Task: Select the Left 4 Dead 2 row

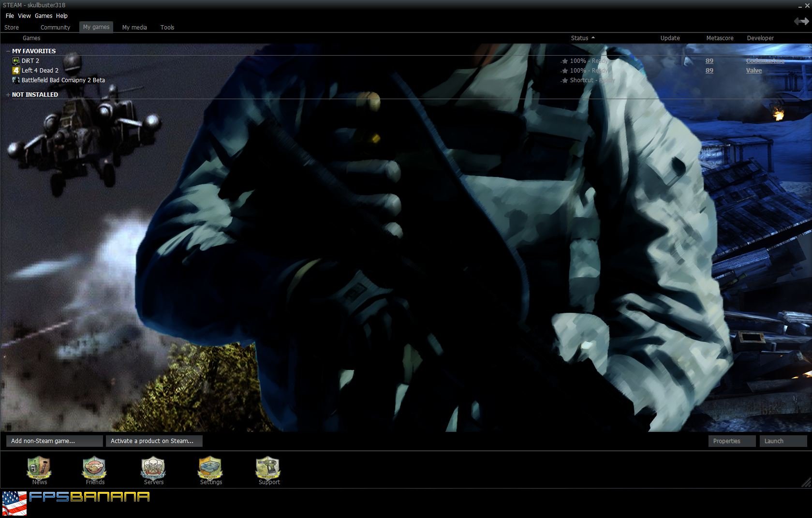Action: (406, 71)
